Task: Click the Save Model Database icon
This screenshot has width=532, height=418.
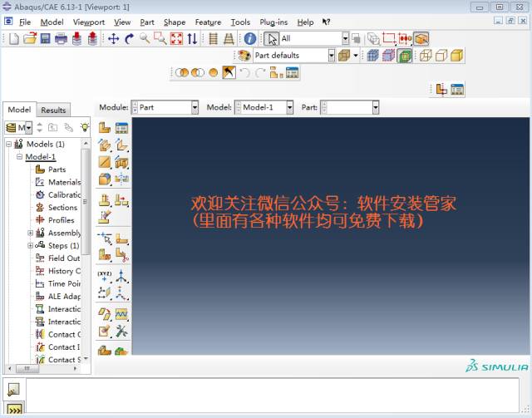Action: coord(45,38)
